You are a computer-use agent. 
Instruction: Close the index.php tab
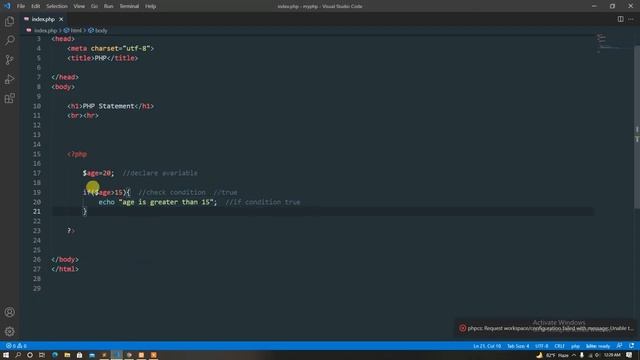click(61, 19)
